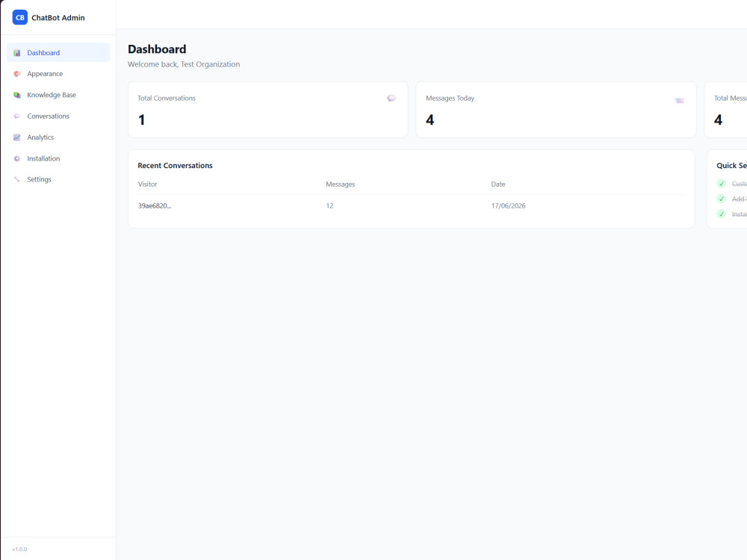Click the Welcome back, Test Organization text
The width and height of the screenshot is (747, 560).
184,64
